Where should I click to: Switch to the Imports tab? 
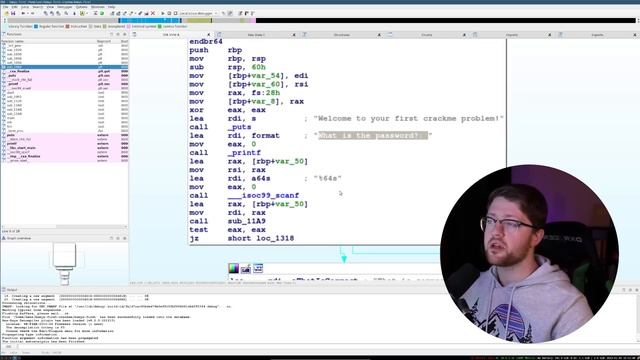tap(512, 35)
